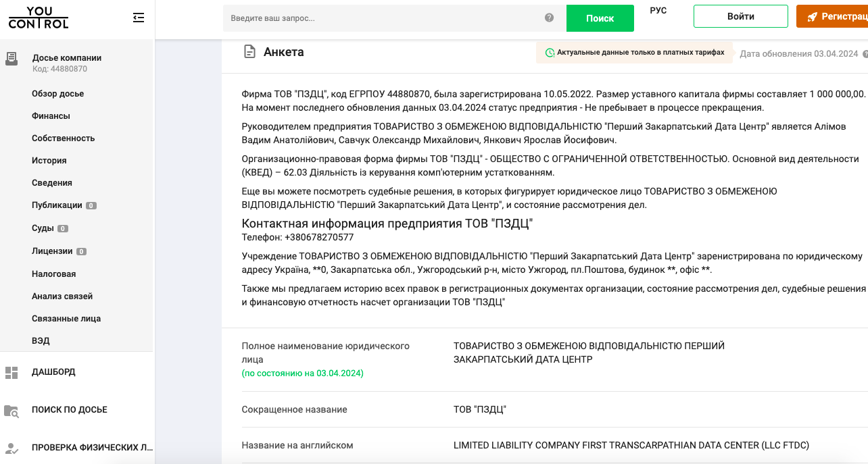This screenshot has height=464, width=868.
Task: Open Обзор досье in sidebar
Action: pyautogui.click(x=58, y=94)
